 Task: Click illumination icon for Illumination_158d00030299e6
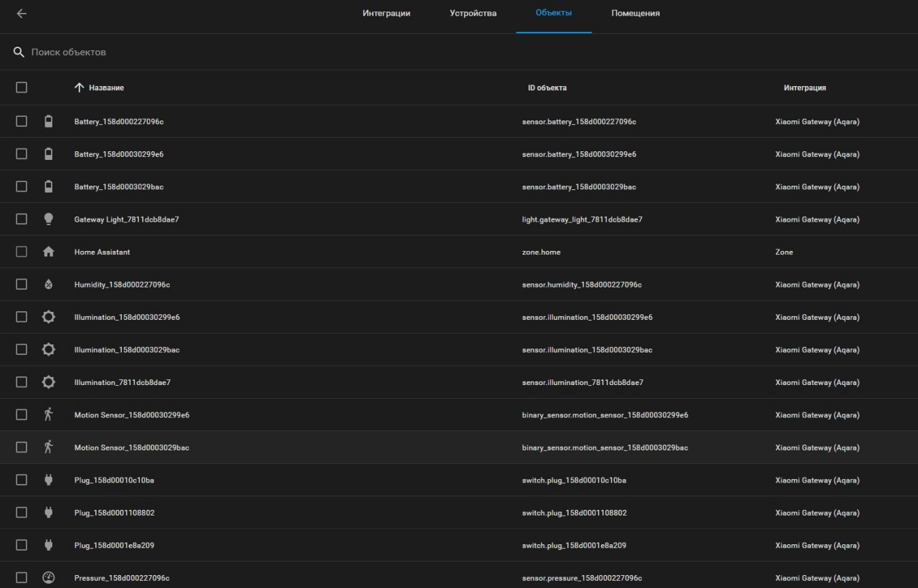pyautogui.click(x=48, y=317)
